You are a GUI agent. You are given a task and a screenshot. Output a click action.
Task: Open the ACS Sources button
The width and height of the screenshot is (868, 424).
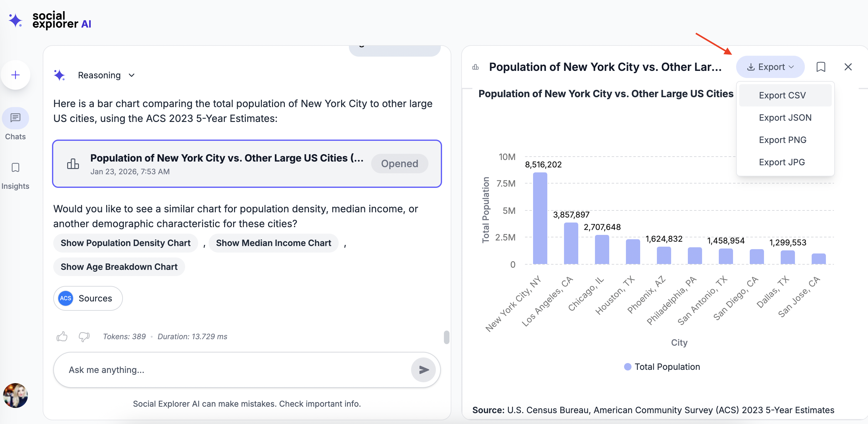(88, 298)
